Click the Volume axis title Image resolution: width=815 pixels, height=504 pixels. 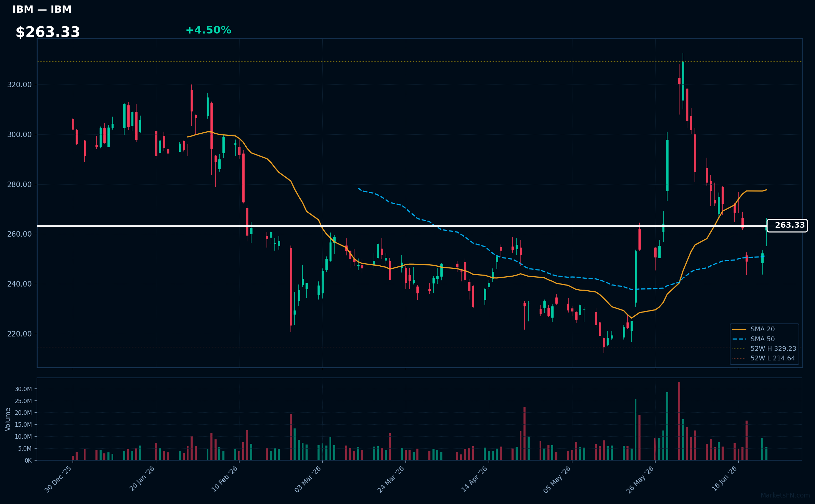coord(8,419)
